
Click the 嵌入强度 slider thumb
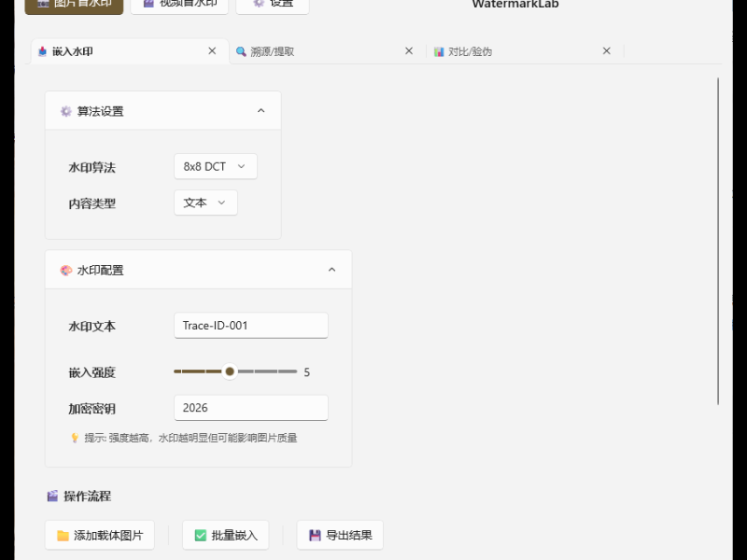(x=230, y=371)
